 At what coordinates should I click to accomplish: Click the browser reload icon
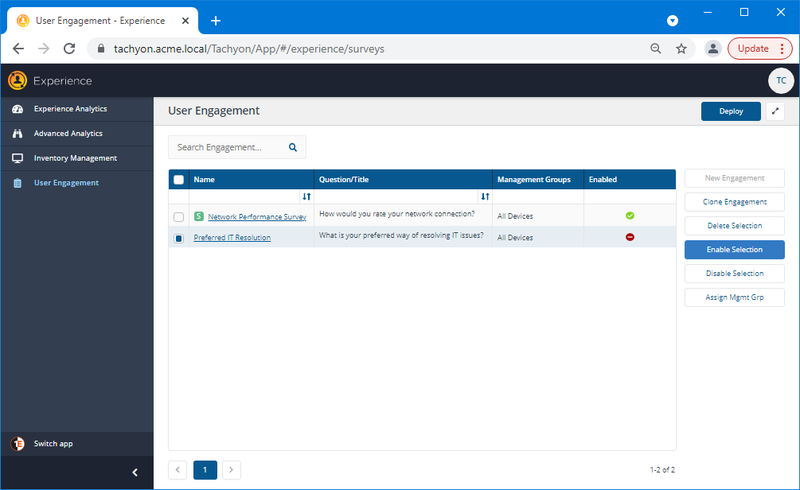(69, 48)
